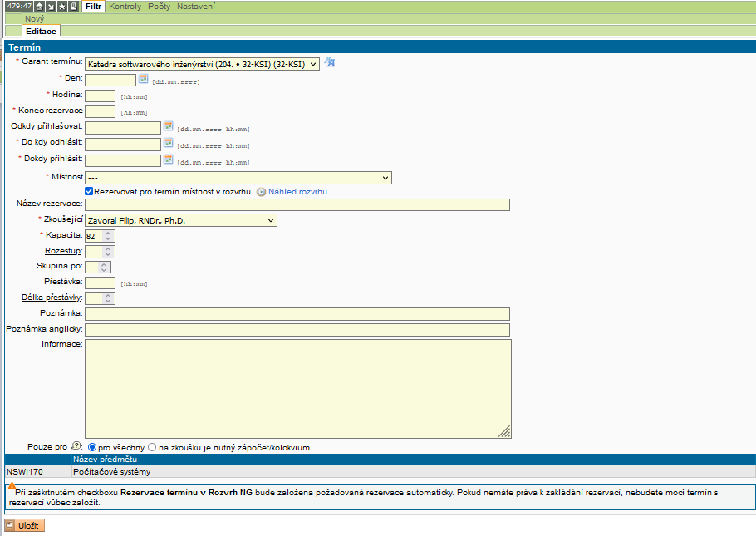This screenshot has height=536, width=756.
Task: Click the home icon in top toolbar
Action: coord(39,7)
